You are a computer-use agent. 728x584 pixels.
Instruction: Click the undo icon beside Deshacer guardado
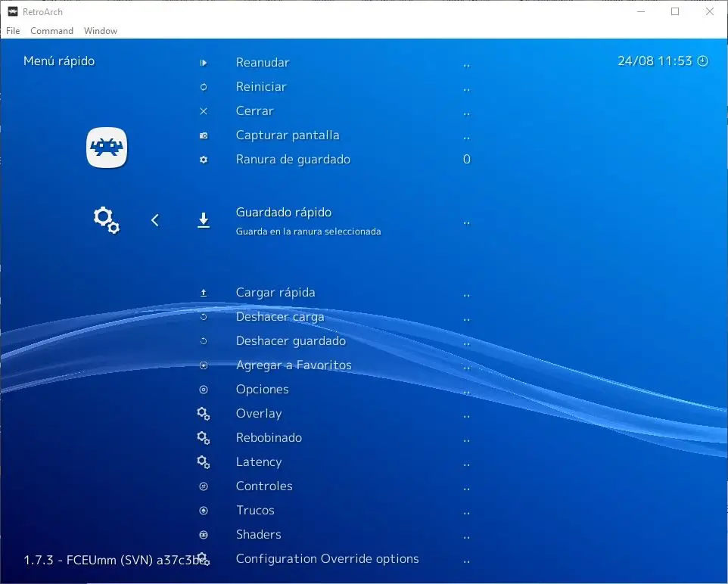tap(204, 341)
